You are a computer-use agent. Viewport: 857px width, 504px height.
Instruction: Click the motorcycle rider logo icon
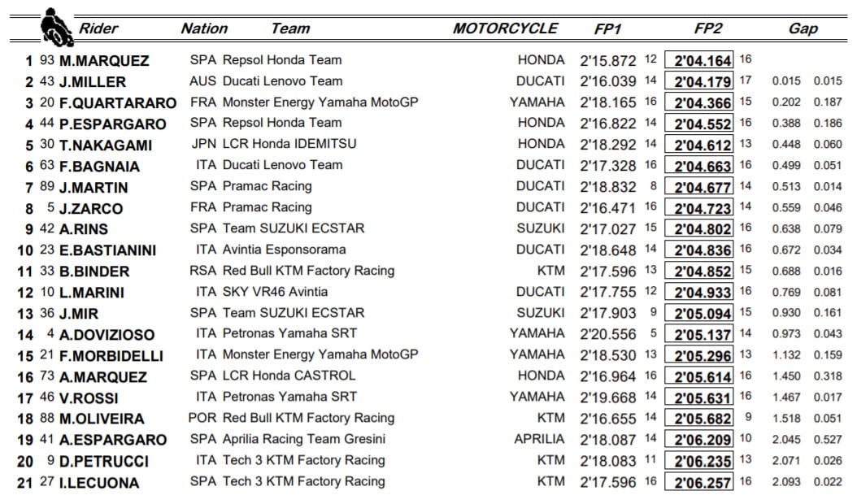tap(57, 26)
